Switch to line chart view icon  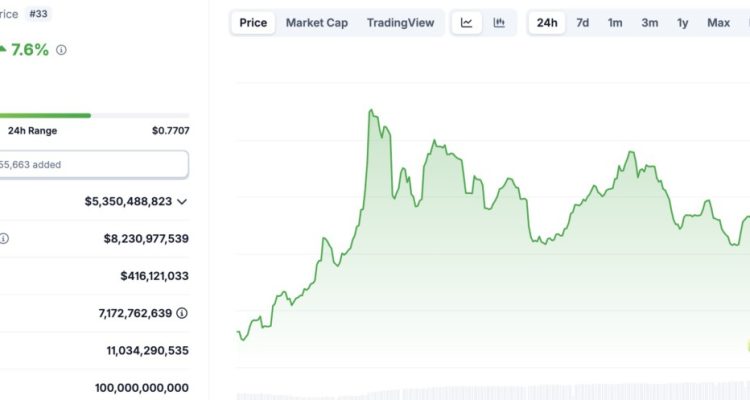(x=466, y=22)
